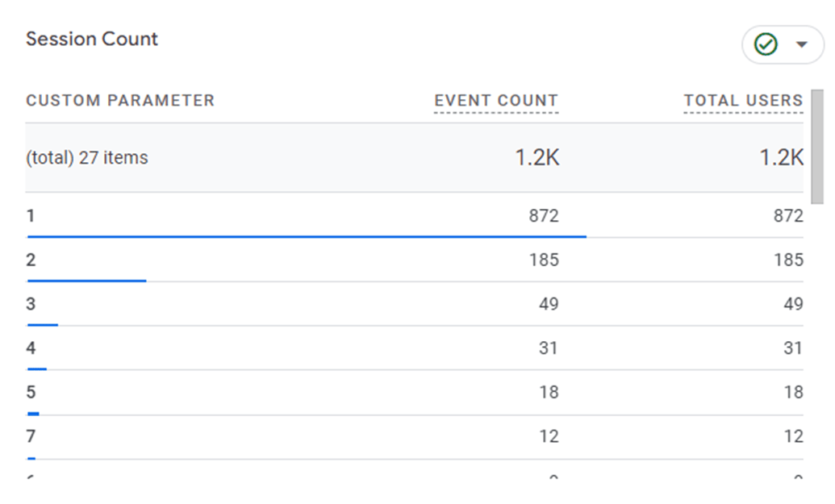The height and width of the screenshot is (504, 835).
Task: Sort the table by EVENT COUNT
Action: tap(496, 100)
